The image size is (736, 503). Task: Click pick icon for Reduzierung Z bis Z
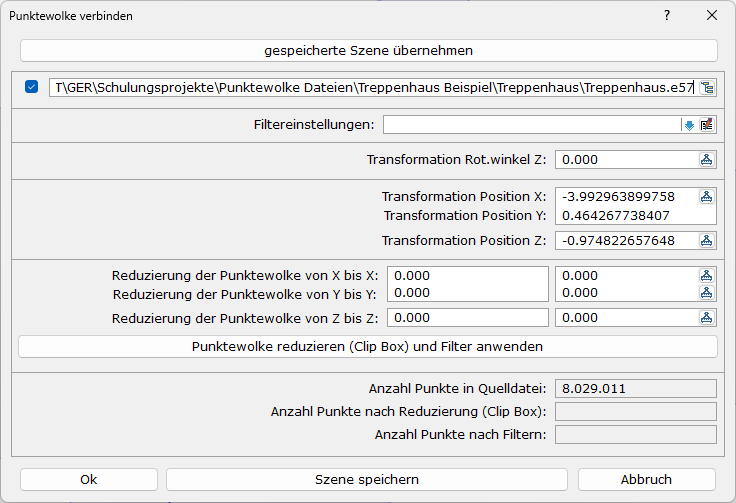tap(707, 317)
